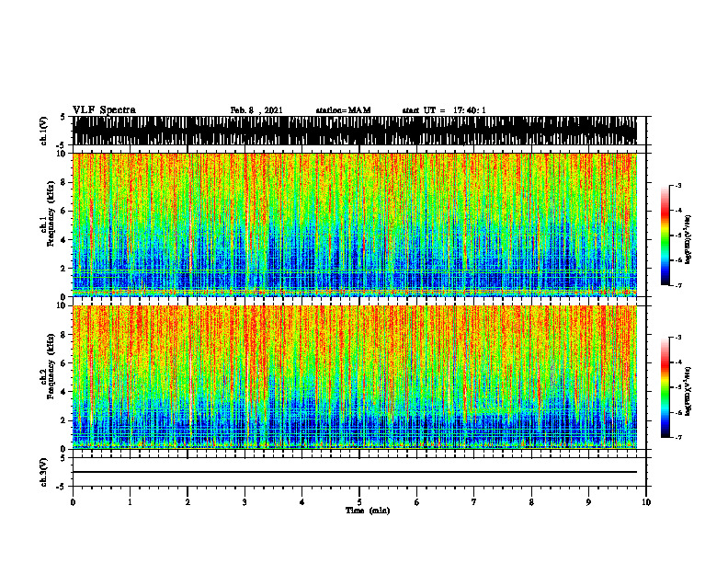Click the time axis tick '6'
Image resolution: width=728 pixels, height=563 pixels.
(417, 502)
